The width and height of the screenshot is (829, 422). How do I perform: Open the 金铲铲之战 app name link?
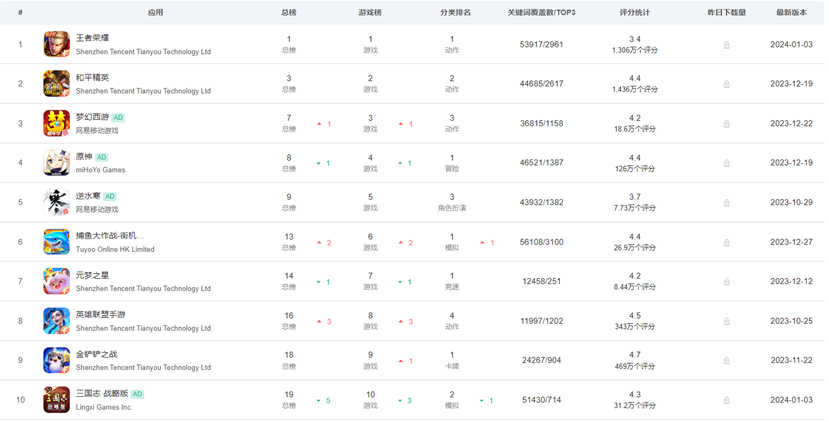pos(96,354)
